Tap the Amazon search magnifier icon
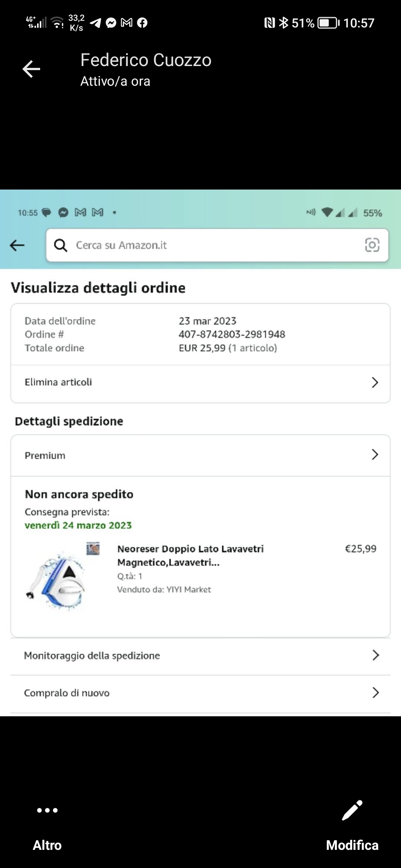The height and width of the screenshot is (868, 401). [x=61, y=245]
